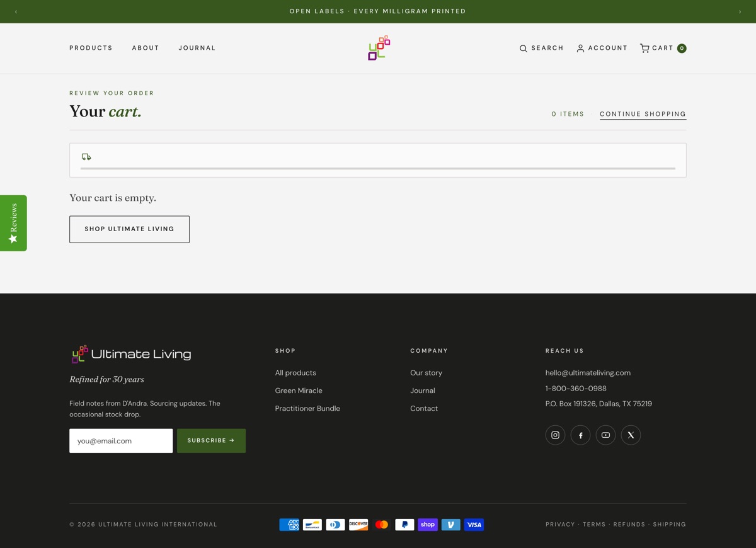Open Our story footer link
756x548 pixels.
coord(426,373)
